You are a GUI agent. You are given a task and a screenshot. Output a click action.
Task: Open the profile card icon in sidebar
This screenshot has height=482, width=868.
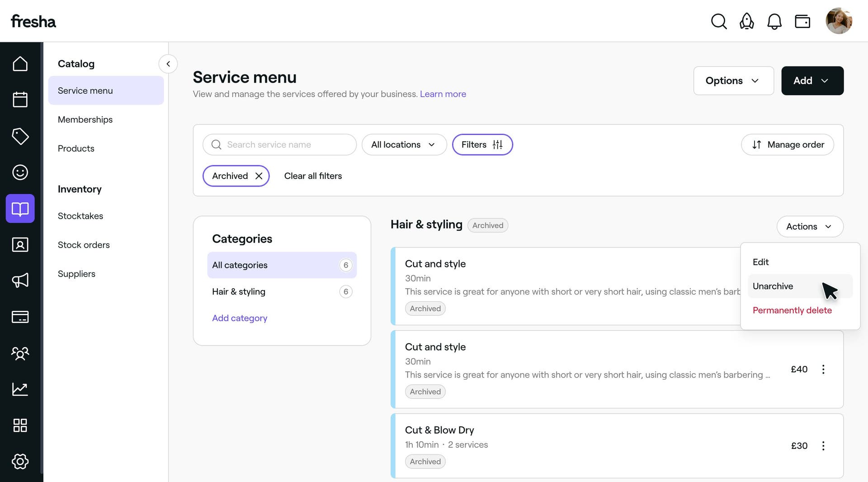pos(20,244)
